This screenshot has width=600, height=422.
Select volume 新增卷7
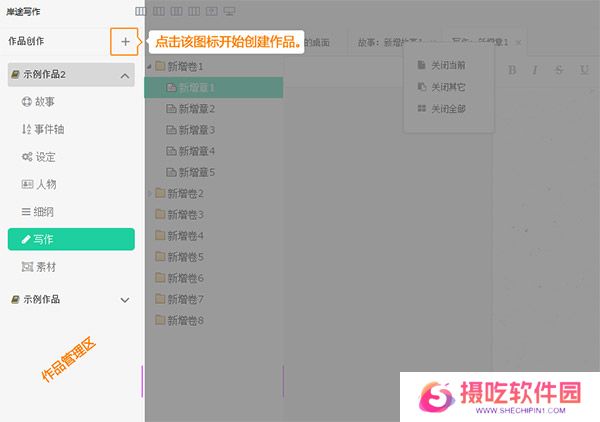pyautogui.click(x=179, y=299)
